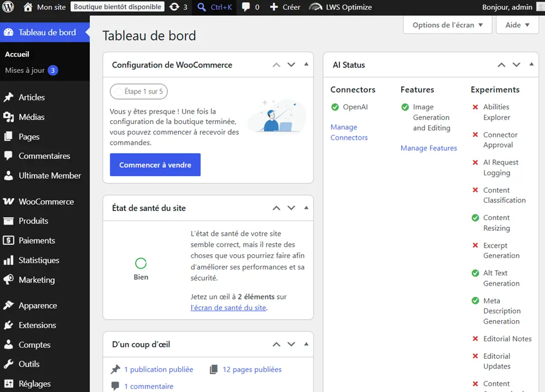Collapse the AI Status panel
The width and height of the screenshot is (545, 392).
point(531,64)
